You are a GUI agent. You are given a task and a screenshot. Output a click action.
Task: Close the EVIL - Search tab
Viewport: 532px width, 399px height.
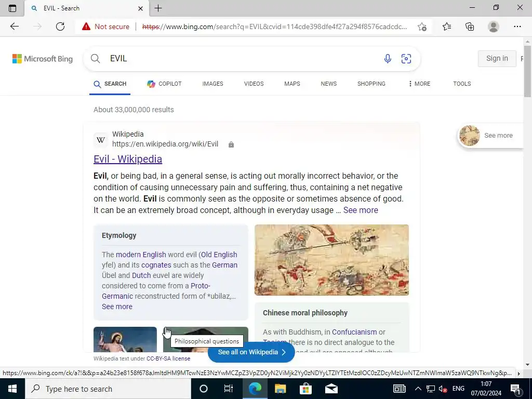pos(140,8)
